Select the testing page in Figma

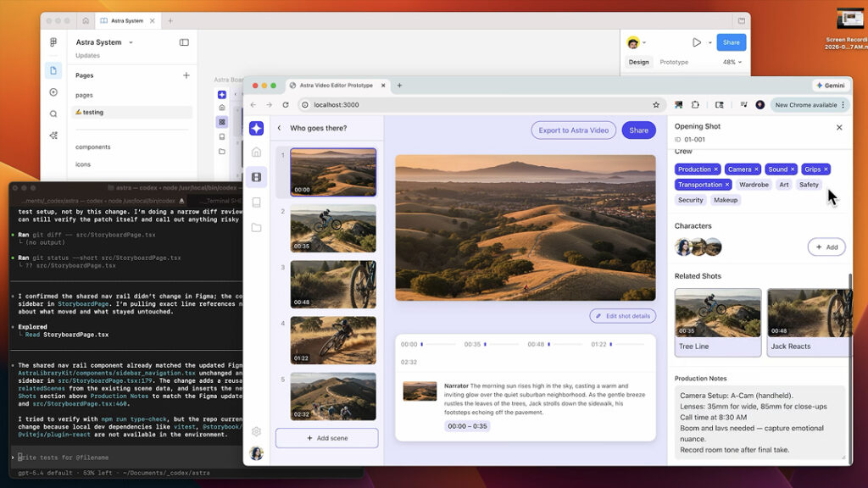92,112
